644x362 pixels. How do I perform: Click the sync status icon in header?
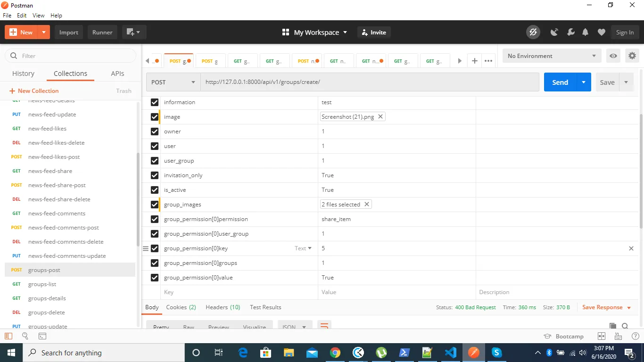point(533,32)
